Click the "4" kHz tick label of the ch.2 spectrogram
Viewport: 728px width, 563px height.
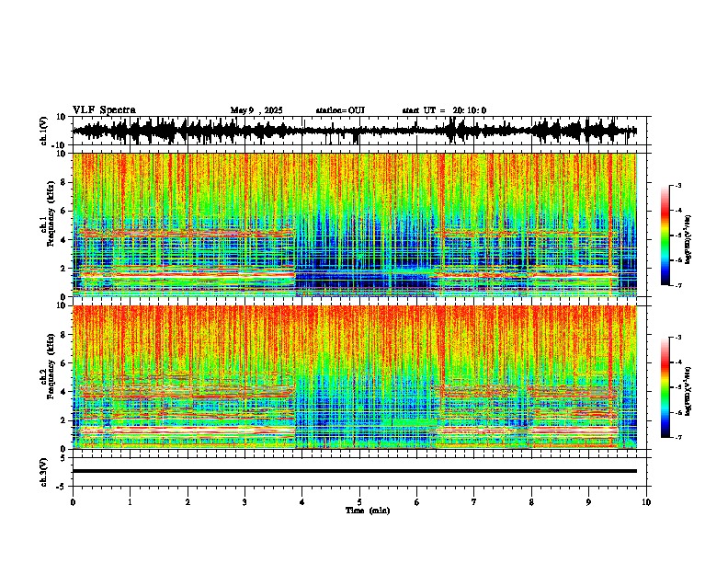65,392
